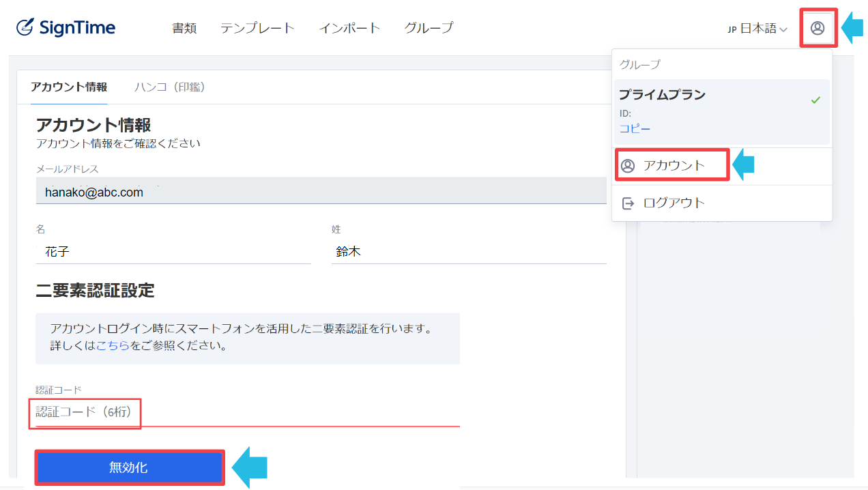Open the テンプレート menu
The height and width of the screenshot is (490, 868).
click(257, 28)
